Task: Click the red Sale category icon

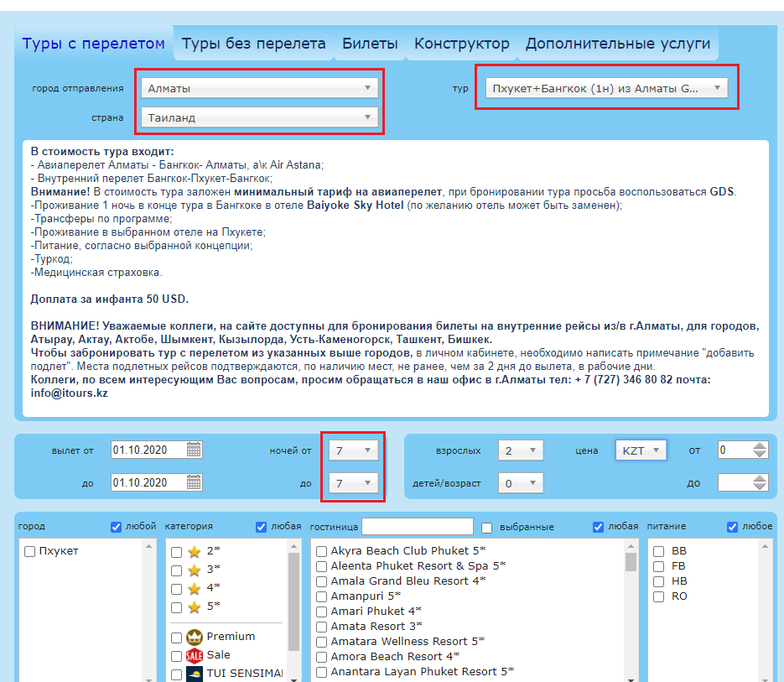Action: [195, 655]
